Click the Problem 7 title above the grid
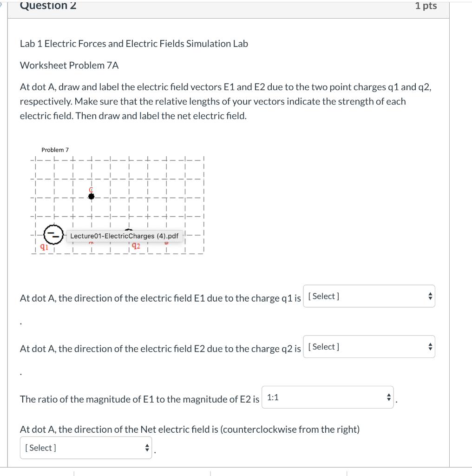This screenshot has width=472, height=476. [x=55, y=150]
